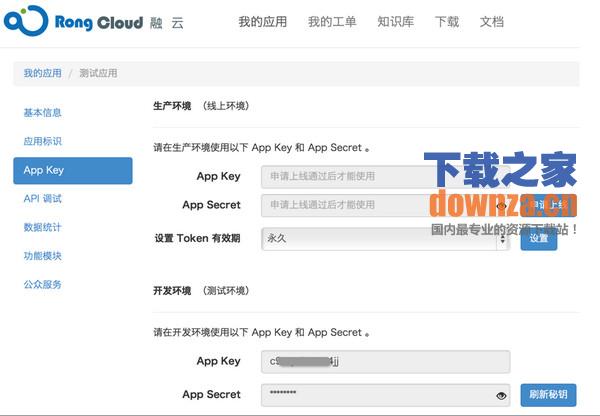Click the 生产环境 section heading
600x416 pixels.
[x=172, y=106]
